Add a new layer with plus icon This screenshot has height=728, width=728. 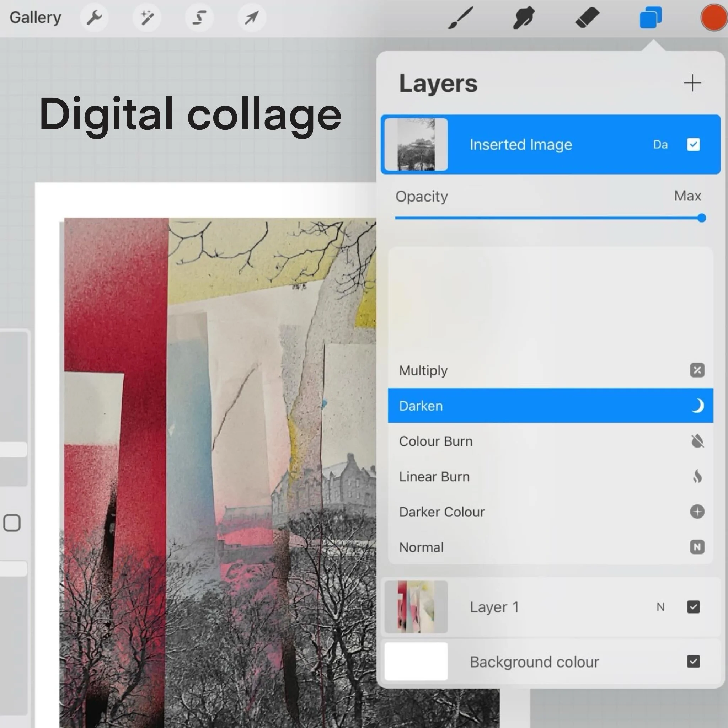point(692,83)
